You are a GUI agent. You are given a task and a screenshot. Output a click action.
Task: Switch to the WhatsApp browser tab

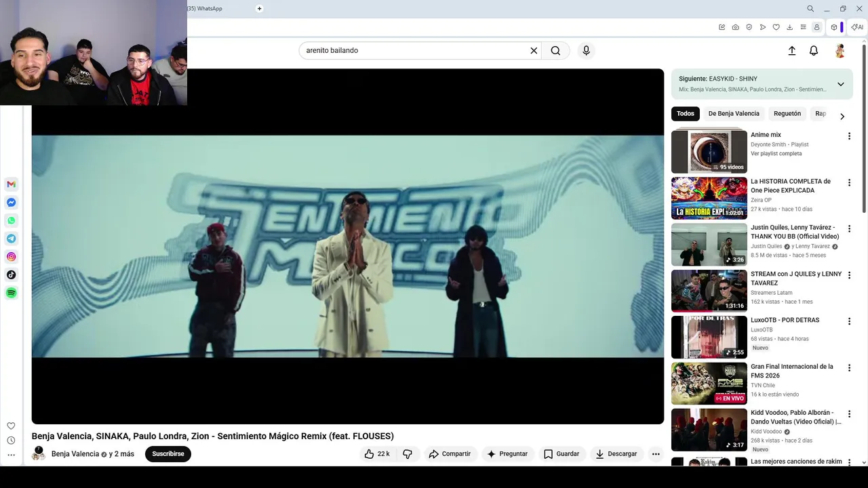coord(205,9)
